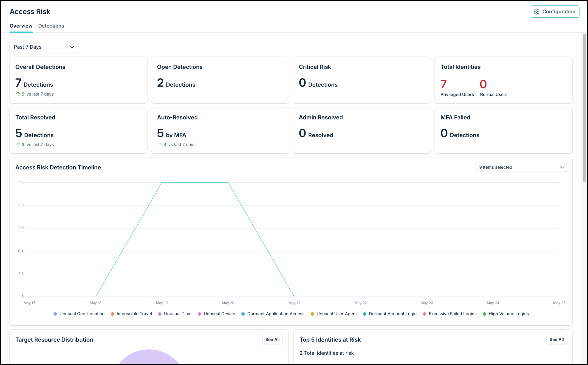Click the May 20 timeline peak point

tap(228, 182)
